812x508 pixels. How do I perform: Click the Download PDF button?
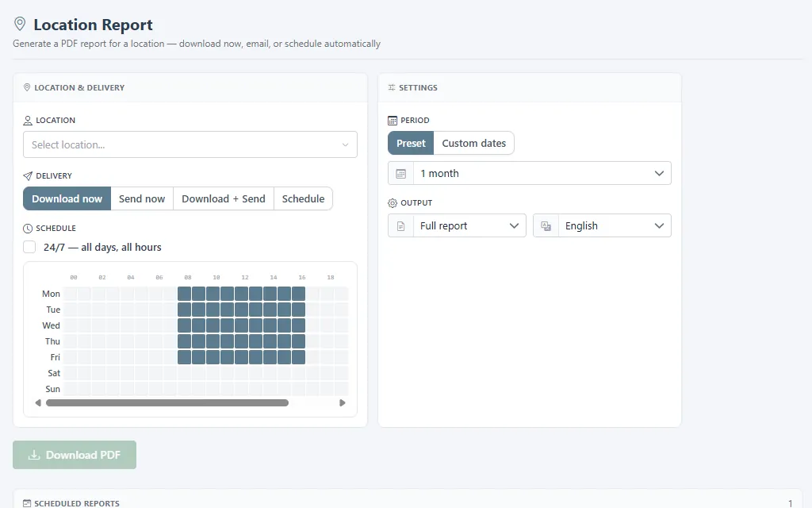click(75, 455)
